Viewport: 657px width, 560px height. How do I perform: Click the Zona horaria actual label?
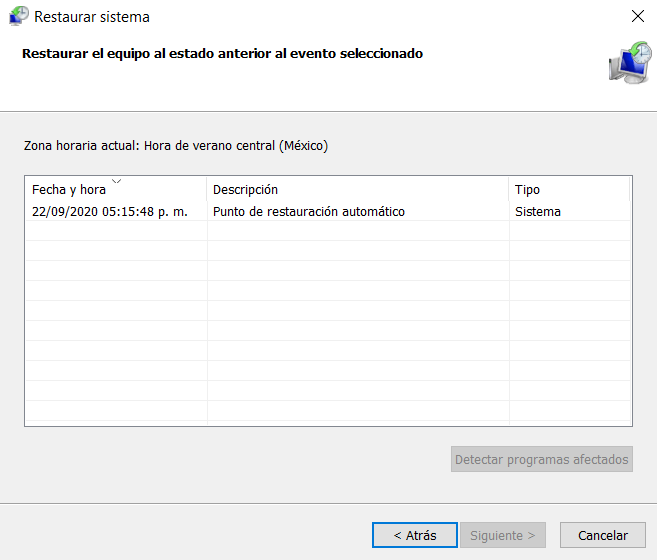176,146
